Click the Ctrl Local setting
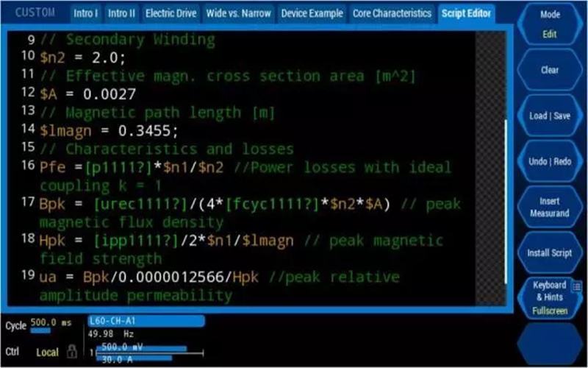 pyautogui.click(x=47, y=353)
